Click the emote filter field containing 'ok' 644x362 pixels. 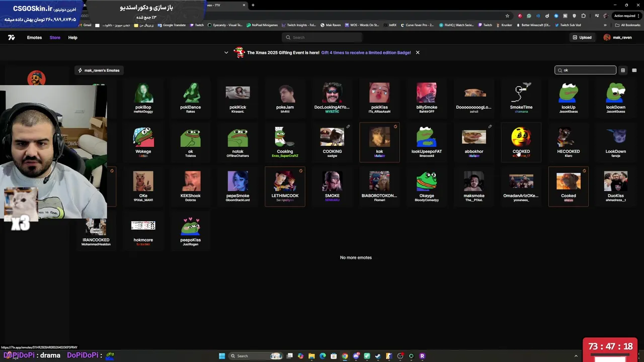coord(585,70)
